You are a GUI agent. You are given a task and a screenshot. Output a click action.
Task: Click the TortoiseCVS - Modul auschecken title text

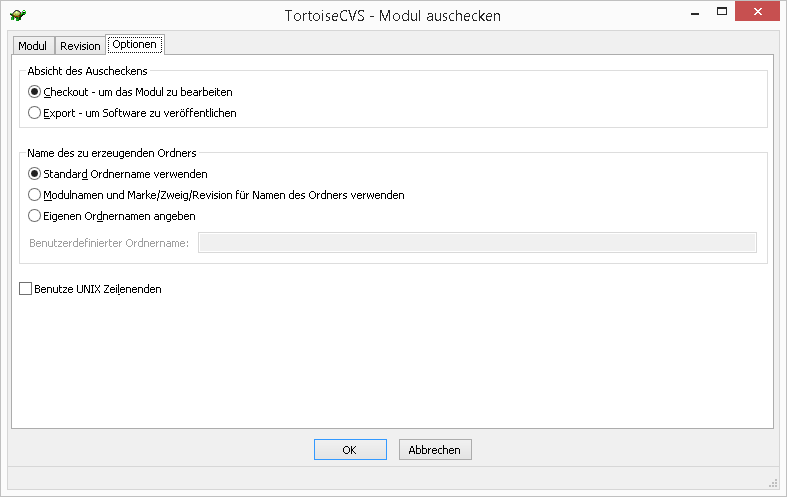tap(393, 16)
